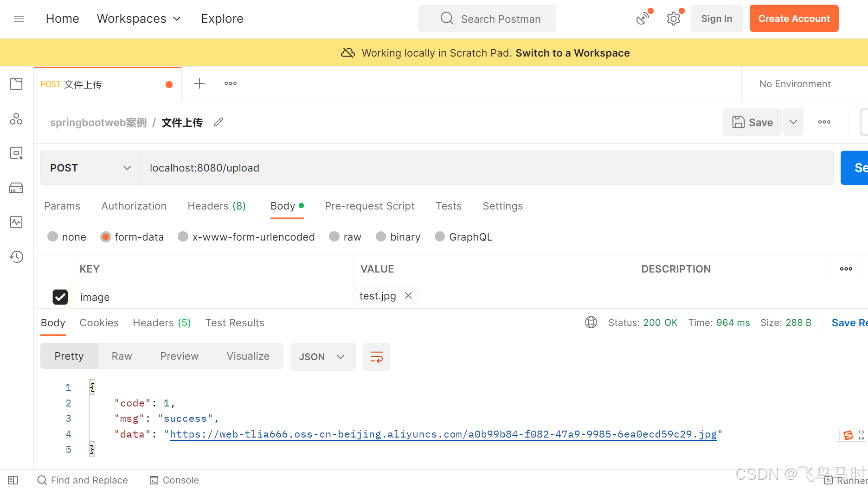The height and width of the screenshot is (489, 868).
Task: Toggle response line wrap icon
Action: pyautogui.click(x=377, y=357)
